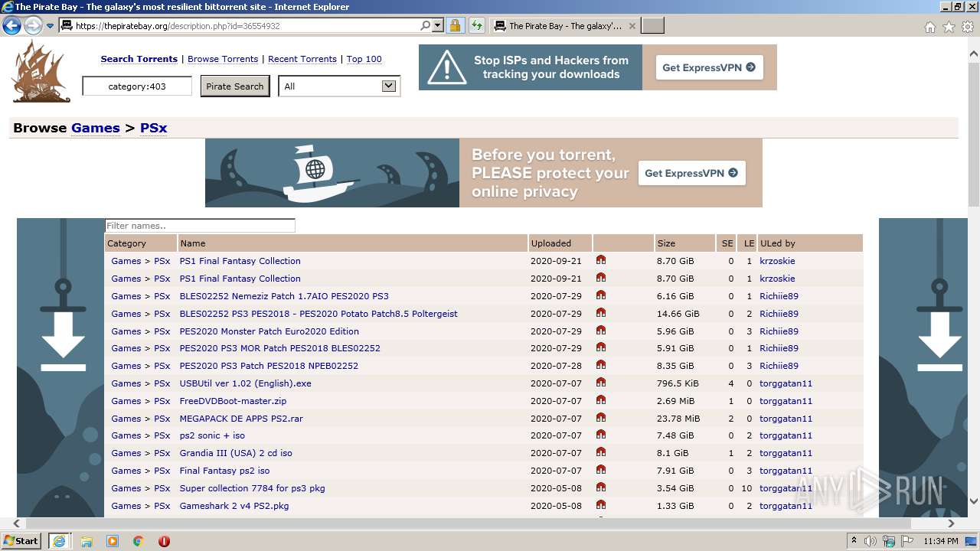Open the Favorites star icon

pyautogui.click(x=949, y=27)
